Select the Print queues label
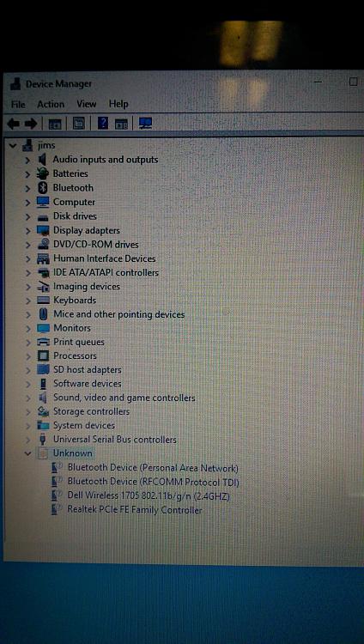364x644 pixels. point(79,342)
